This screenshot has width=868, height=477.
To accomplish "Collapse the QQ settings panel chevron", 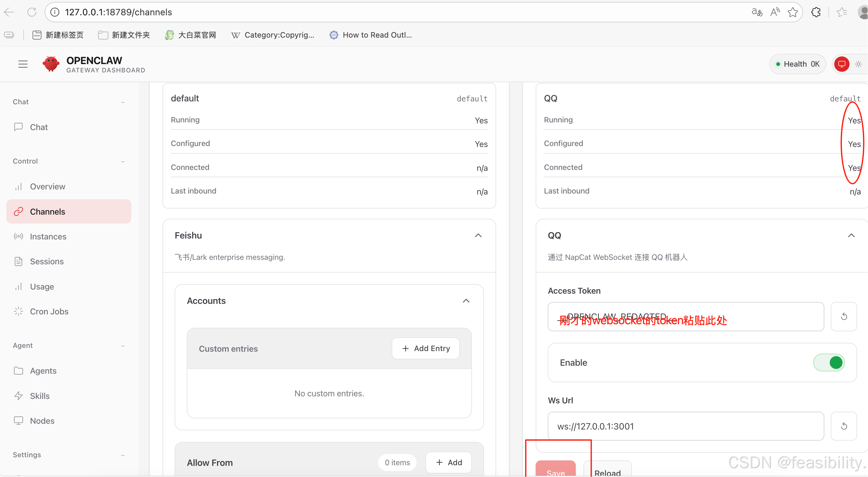I will 851,235.
